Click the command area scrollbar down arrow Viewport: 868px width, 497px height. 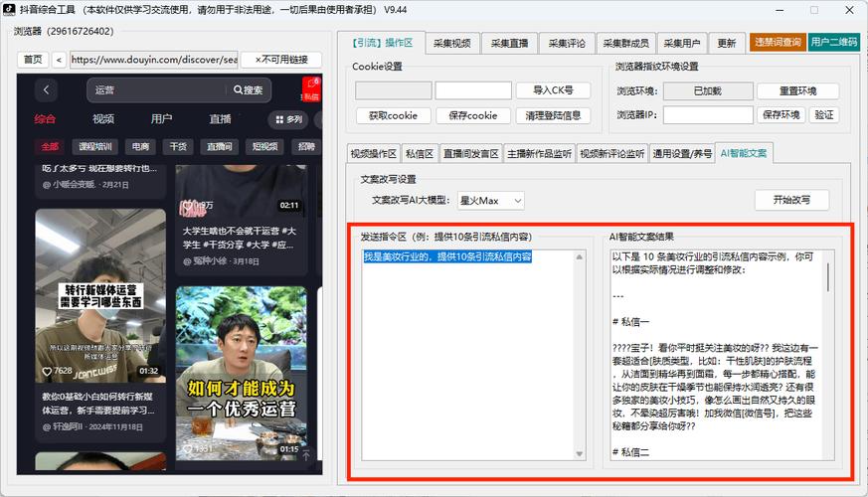(x=580, y=454)
